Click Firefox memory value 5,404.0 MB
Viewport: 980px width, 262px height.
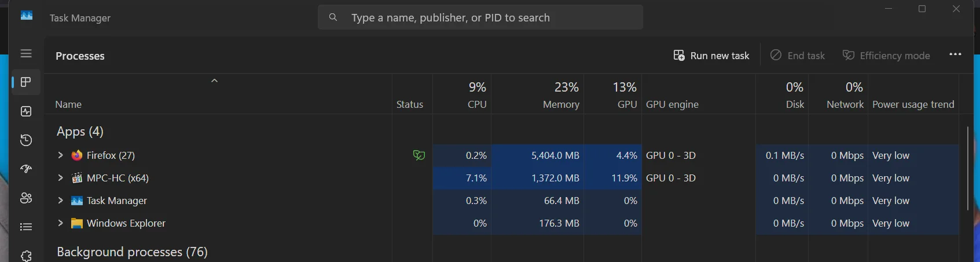[x=555, y=155]
